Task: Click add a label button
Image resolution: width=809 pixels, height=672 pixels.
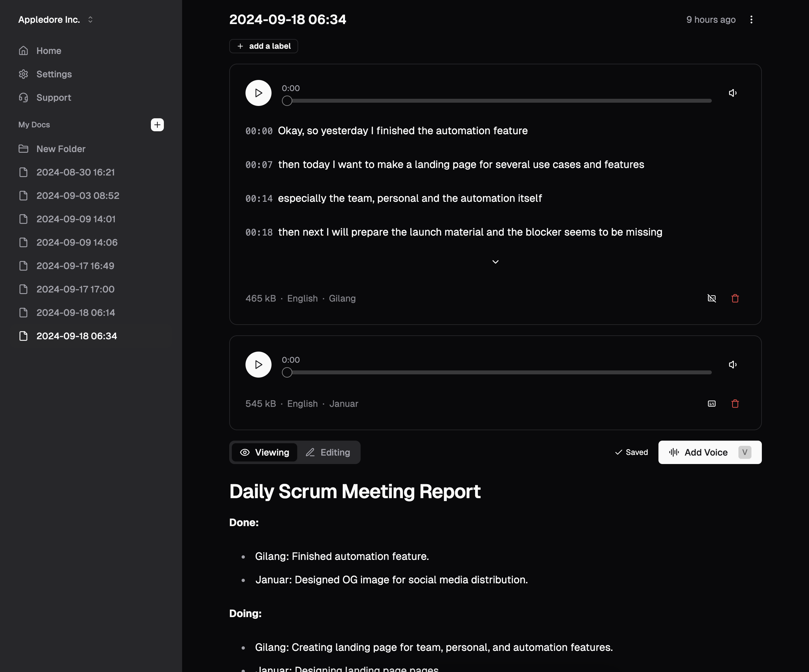Action: pyautogui.click(x=263, y=46)
